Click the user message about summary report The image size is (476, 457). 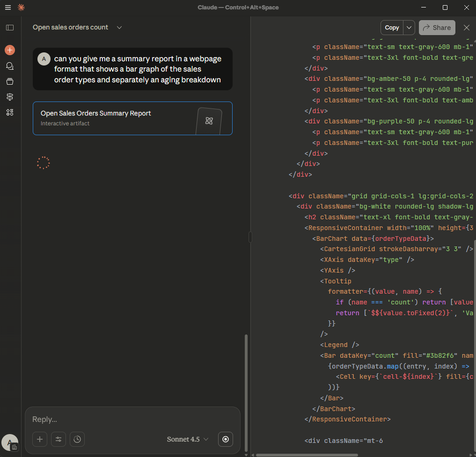tap(132, 69)
